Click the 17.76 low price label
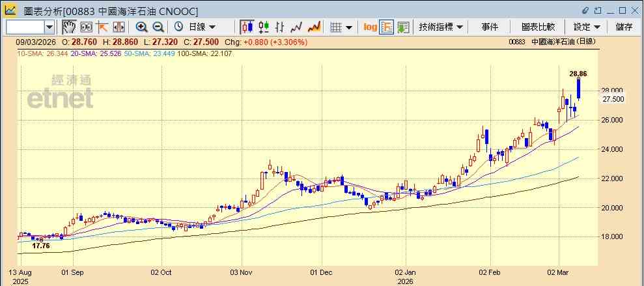 click(40, 246)
